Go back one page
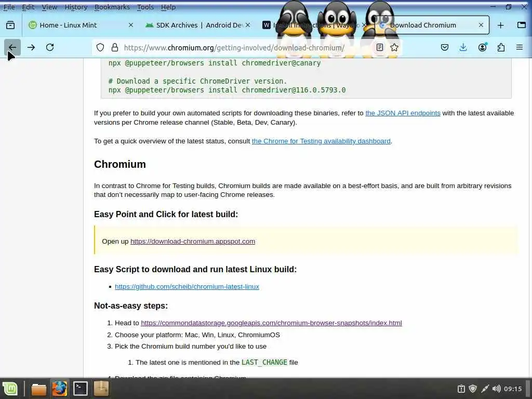This screenshot has width=532, height=399. point(12,47)
